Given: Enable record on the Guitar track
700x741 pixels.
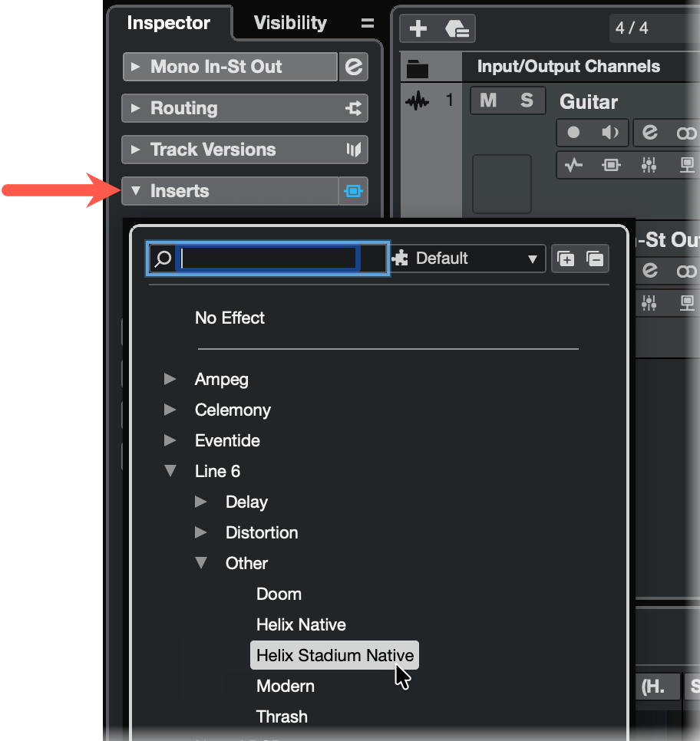Looking at the screenshot, I should tap(573, 132).
